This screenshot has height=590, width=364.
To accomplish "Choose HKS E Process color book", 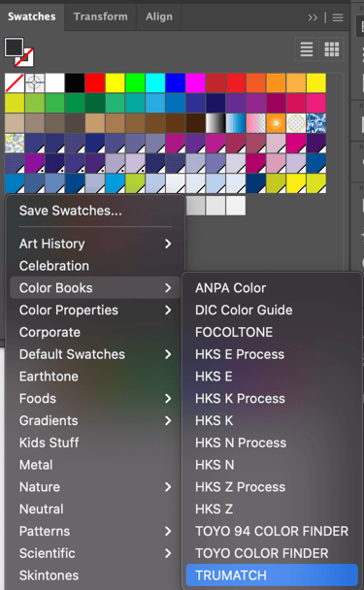I will tap(272, 354).
